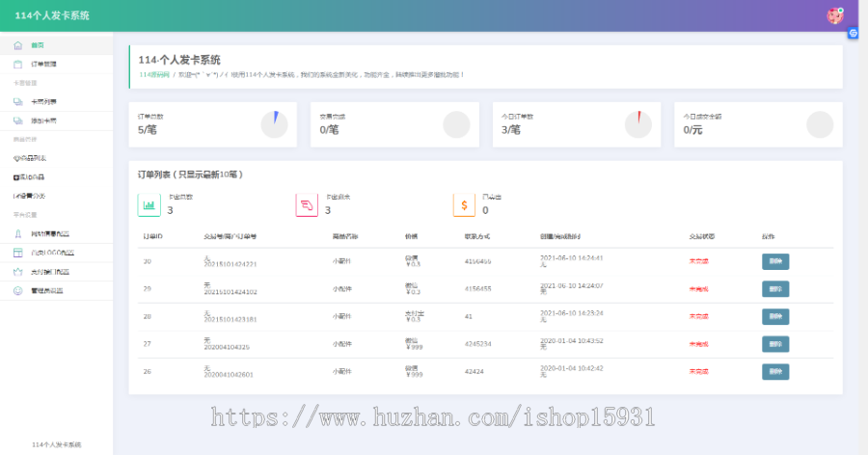Click the orange dollar sign icon
868x455 pixels.
[464, 204]
